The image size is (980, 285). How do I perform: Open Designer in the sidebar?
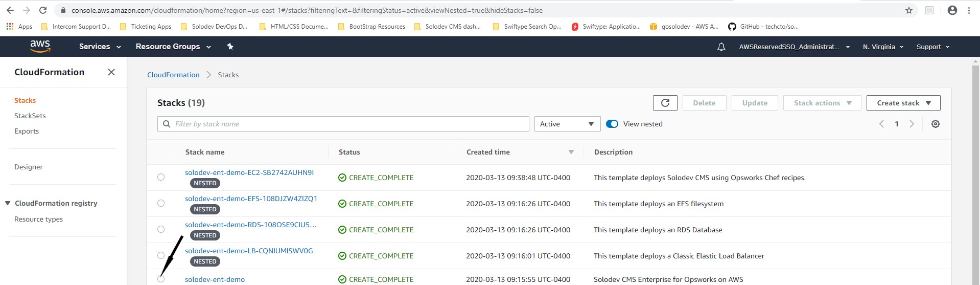[x=29, y=167]
